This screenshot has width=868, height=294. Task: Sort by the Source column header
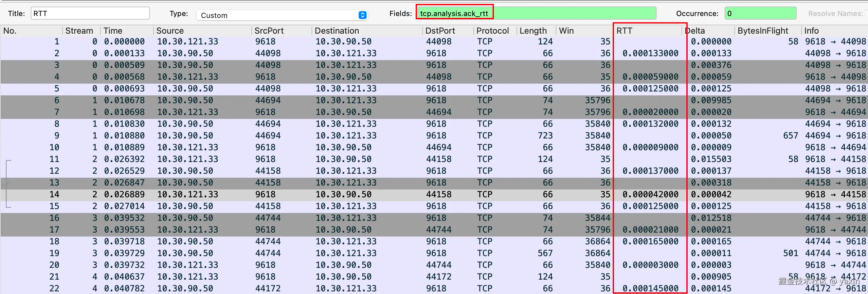tap(170, 31)
